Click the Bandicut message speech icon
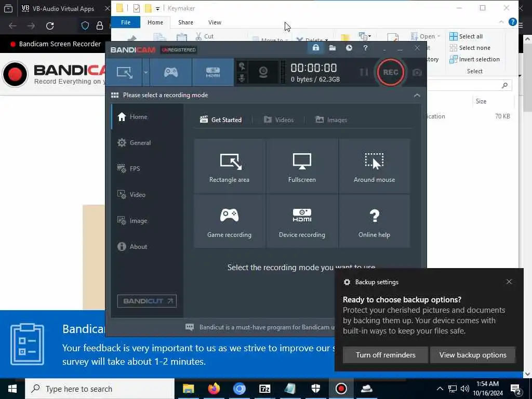Image resolution: width=532 pixels, height=399 pixels. click(x=190, y=327)
